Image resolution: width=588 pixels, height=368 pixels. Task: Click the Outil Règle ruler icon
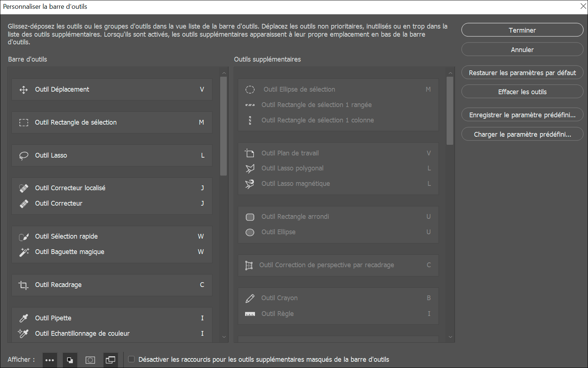250,314
